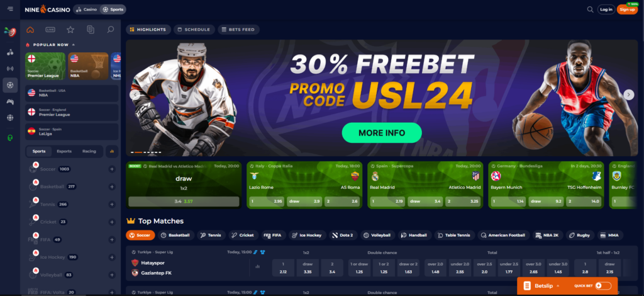The image size is (644, 296).
Task: Open the favorites star in the sidebar
Action: (x=70, y=30)
